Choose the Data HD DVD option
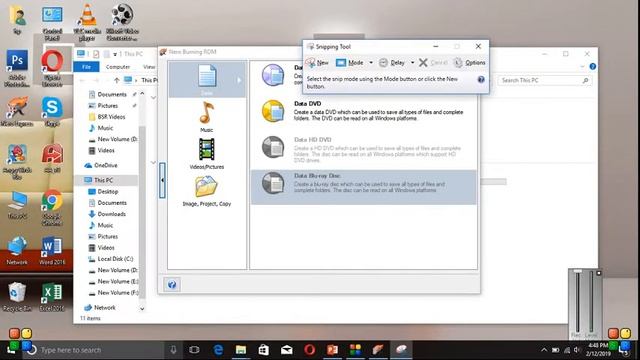This screenshot has width=640, height=360. click(363, 149)
